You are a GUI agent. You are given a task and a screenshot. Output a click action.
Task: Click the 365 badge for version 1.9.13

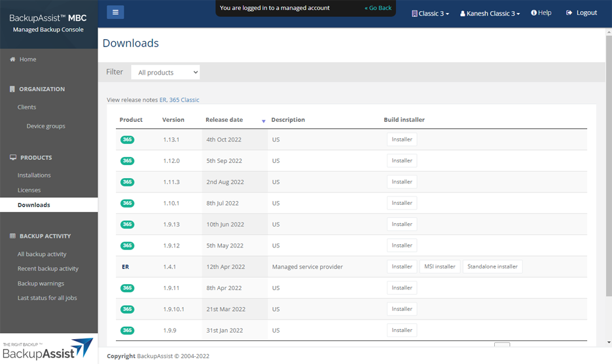click(x=127, y=224)
